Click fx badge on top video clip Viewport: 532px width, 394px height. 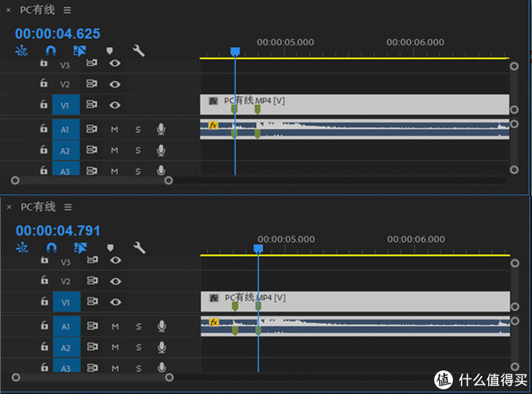[213, 101]
